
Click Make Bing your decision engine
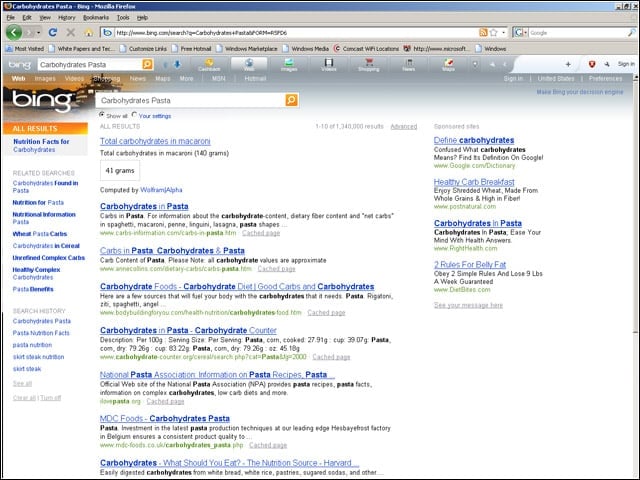tap(580, 92)
